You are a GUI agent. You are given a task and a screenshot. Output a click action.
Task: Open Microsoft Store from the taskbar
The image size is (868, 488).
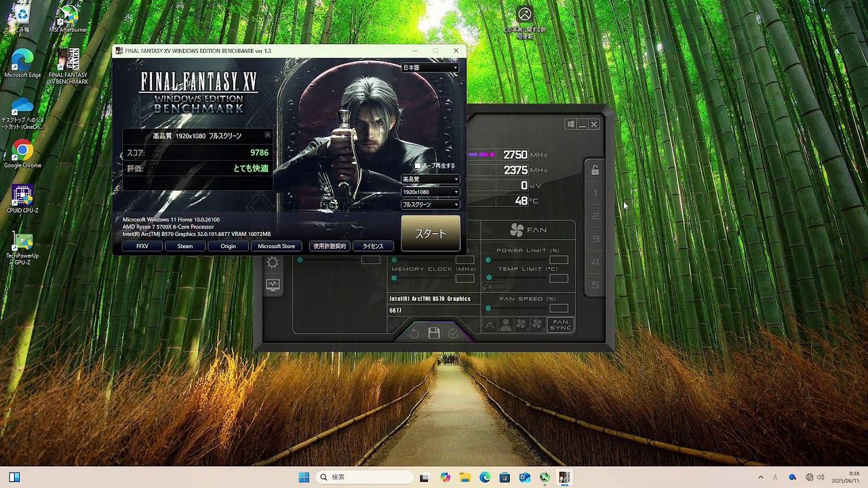[x=505, y=477]
